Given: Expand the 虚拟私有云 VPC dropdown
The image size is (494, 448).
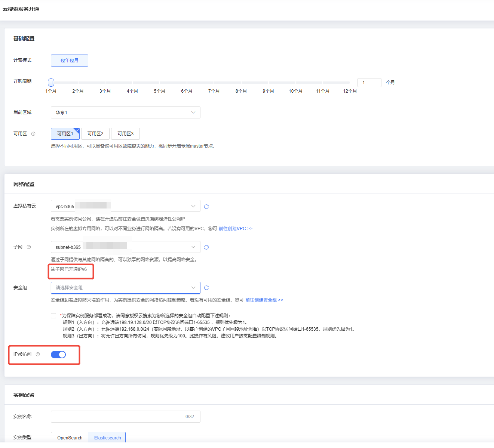Looking at the screenshot, I should point(125,206).
